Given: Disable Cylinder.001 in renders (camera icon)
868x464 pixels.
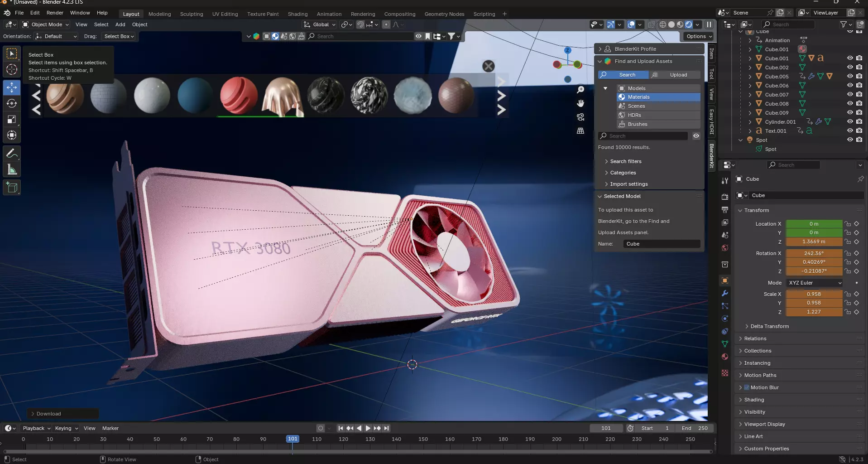Looking at the screenshot, I should [x=859, y=121].
